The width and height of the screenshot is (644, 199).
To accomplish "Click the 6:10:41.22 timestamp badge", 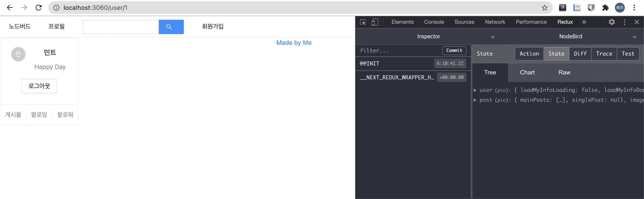I will click(x=450, y=64).
